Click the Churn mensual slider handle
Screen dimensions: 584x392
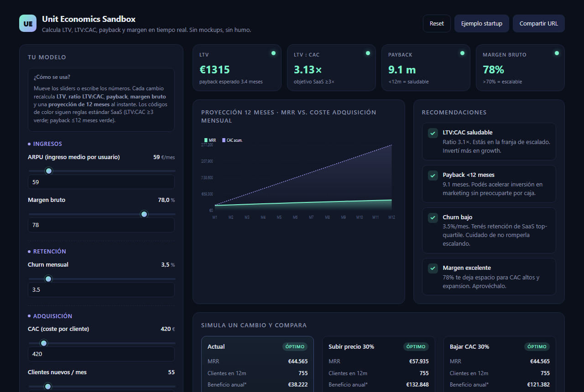coord(48,279)
